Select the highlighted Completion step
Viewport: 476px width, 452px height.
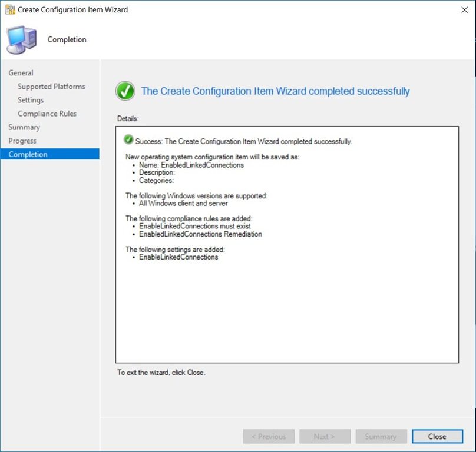50,154
